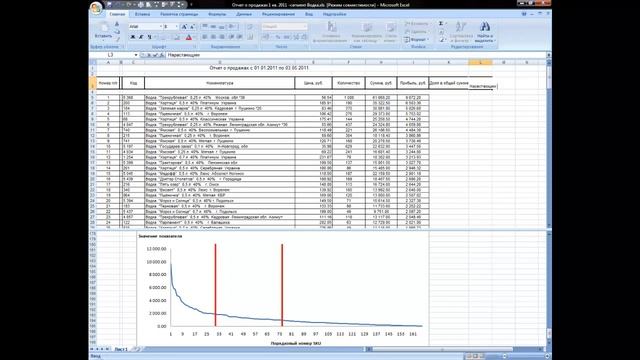
Task: Click the Save icon in quick access toolbar
Action: pyautogui.click(x=109, y=5)
